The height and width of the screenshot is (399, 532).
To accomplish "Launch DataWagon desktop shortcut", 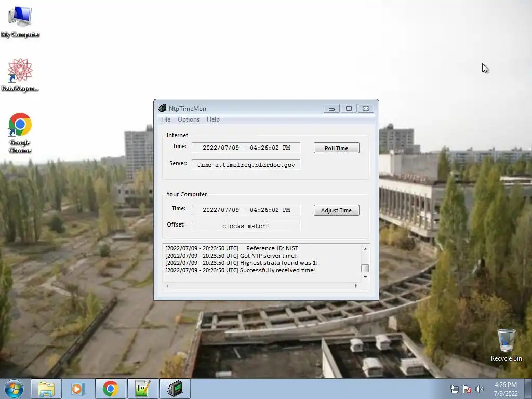I will (20, 75).
